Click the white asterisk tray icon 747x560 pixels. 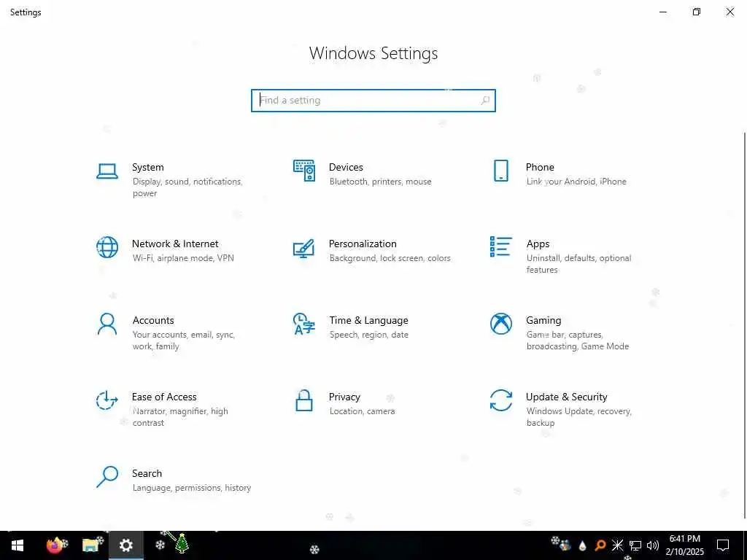point(617,545)
